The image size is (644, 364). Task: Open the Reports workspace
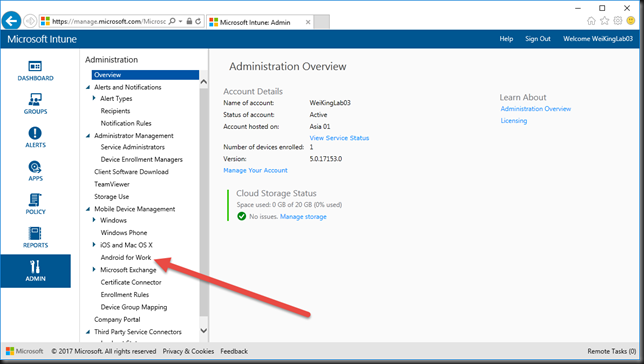pyautogui.click(x=35, y=237)
